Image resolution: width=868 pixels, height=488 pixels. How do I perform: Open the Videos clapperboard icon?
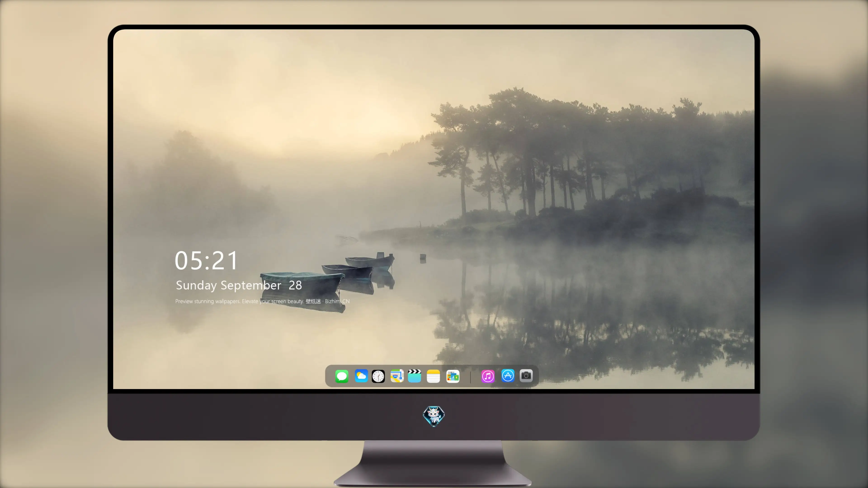click(415, 376)
